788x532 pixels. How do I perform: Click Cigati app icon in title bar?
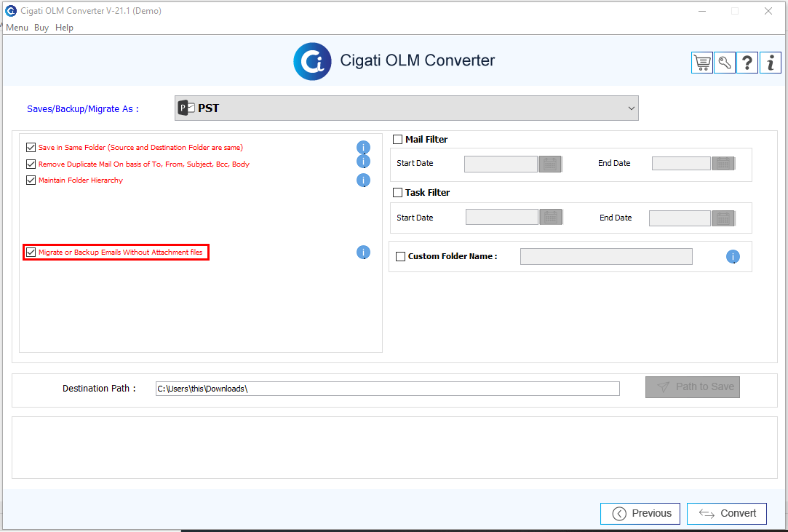point(11,11)
